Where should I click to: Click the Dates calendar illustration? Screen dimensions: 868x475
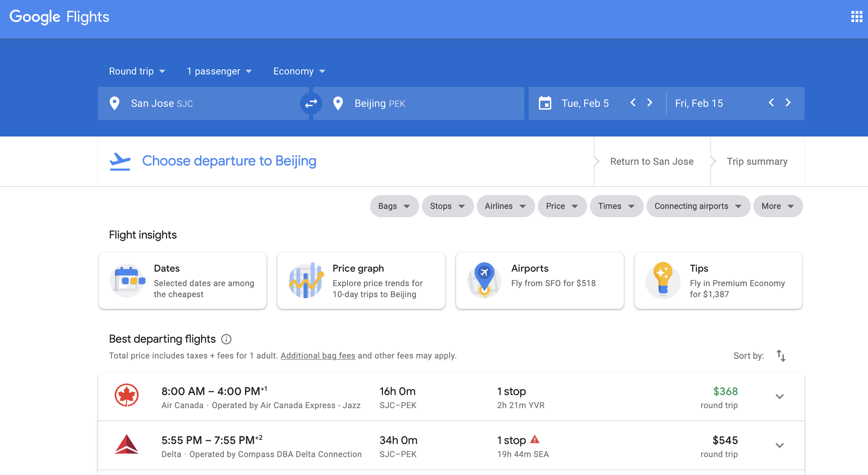pyautogui.click(x=127, y=281)
